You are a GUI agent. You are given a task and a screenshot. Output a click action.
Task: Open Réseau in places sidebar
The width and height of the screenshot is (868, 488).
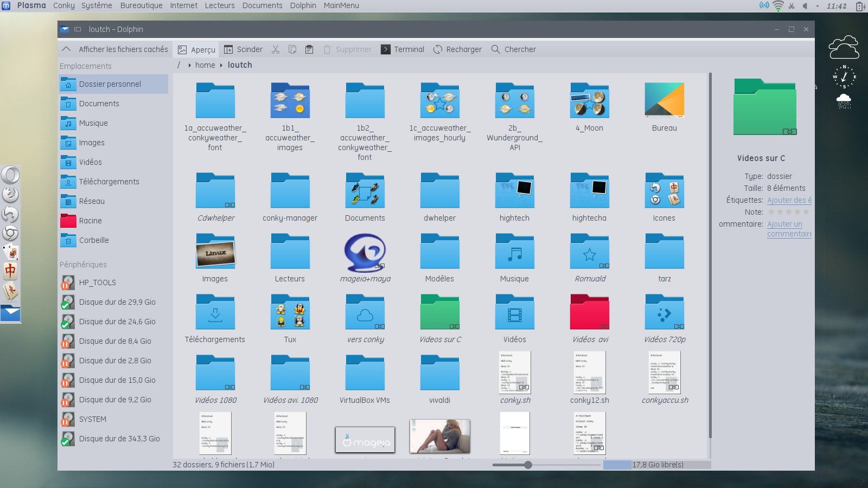113,201
